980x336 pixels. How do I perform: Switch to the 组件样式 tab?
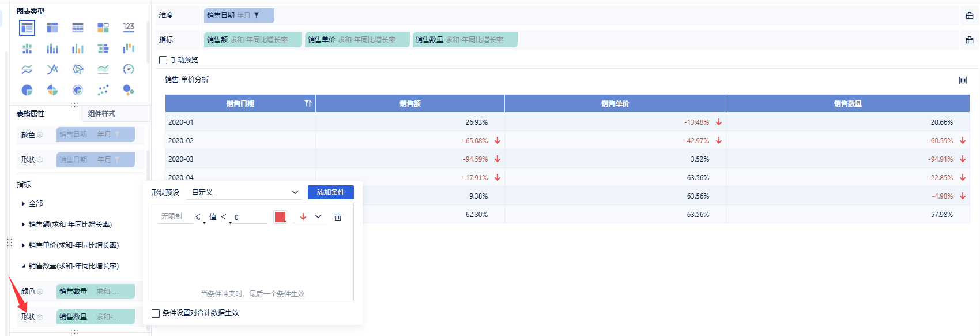(x=101, y=114)
